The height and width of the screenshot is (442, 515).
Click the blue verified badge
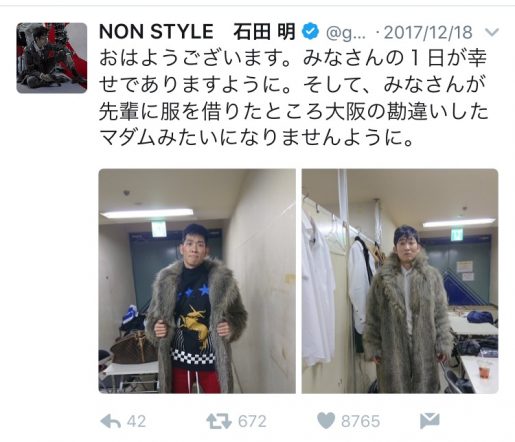[x=311, y=31]
